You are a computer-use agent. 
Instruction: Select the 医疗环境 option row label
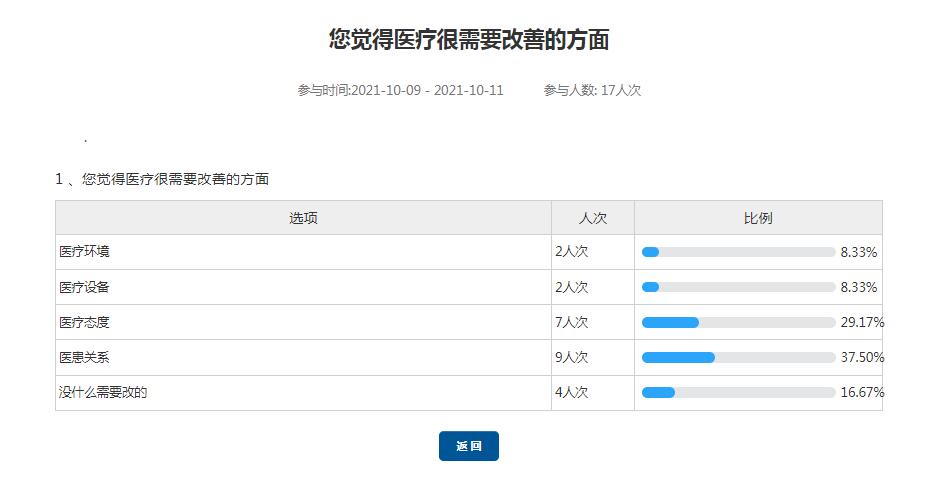coord(84,252)
